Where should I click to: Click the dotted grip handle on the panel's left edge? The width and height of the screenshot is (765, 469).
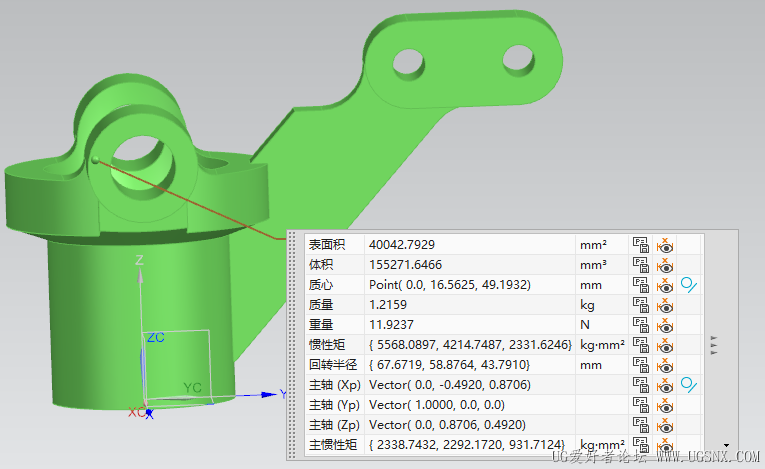tap(292, 346)
